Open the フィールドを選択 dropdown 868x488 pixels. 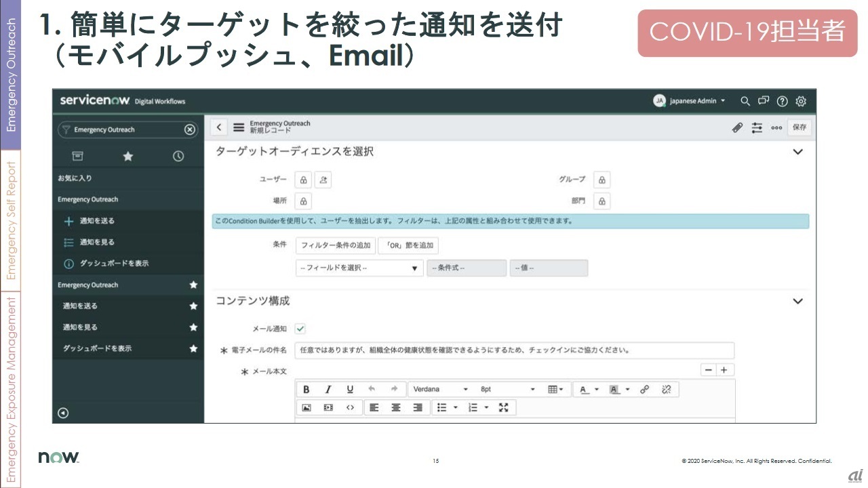pyautogui.click(x=359, y=268)
